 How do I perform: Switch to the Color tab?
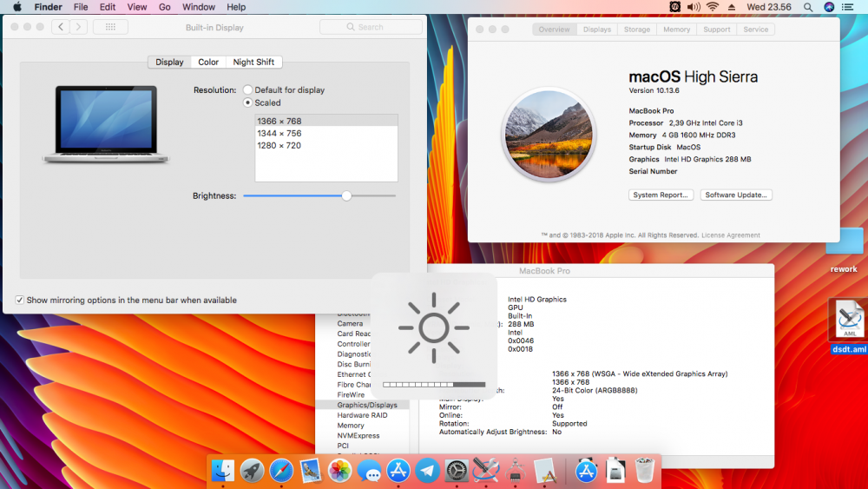tap(208, 62)
